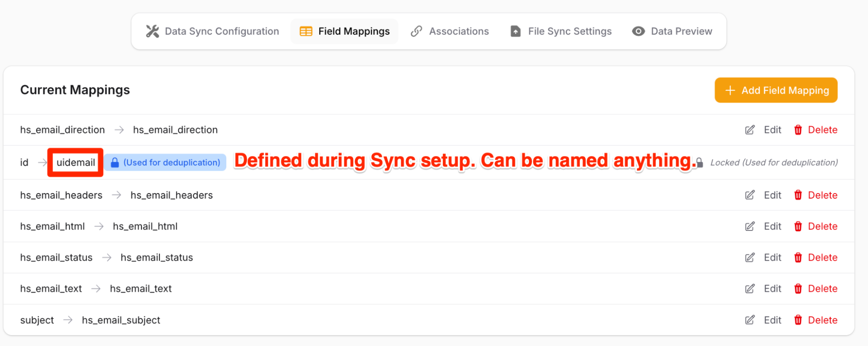
Task: Click the trash icon for hs_email_headers row
Action: [x=798, y=195]
